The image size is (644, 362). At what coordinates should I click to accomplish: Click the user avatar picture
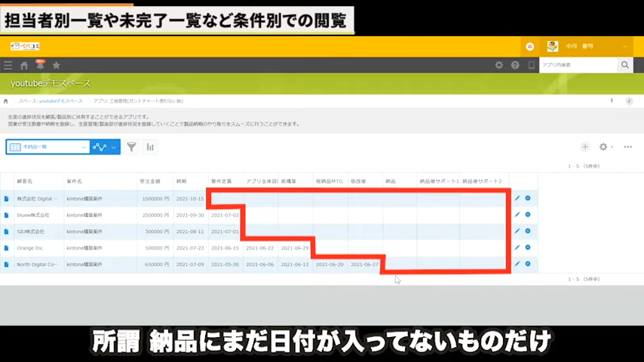pos(553,46)
